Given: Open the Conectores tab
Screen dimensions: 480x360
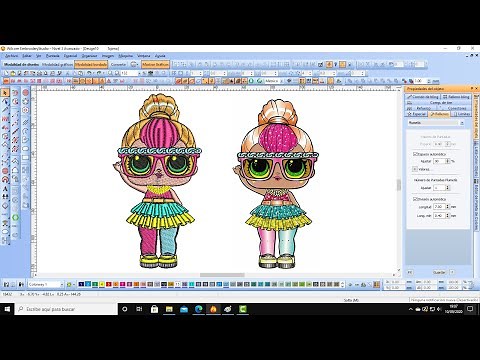Looking at the screenshot, I should click(x=455, y=108).
